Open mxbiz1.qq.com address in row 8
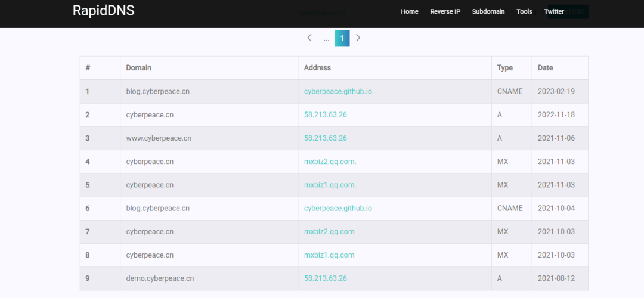This screenshot has height=307, width=644. [x=329, y=255]
